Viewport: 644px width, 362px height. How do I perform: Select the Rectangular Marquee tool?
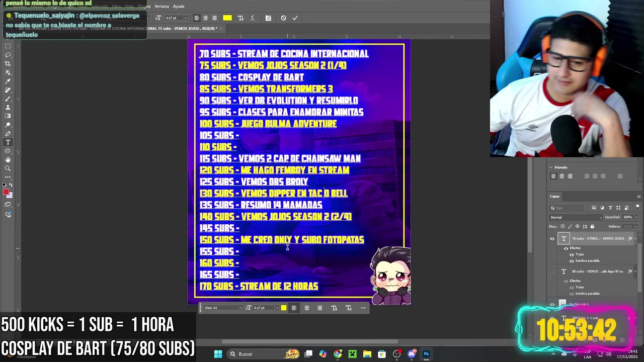8,46
